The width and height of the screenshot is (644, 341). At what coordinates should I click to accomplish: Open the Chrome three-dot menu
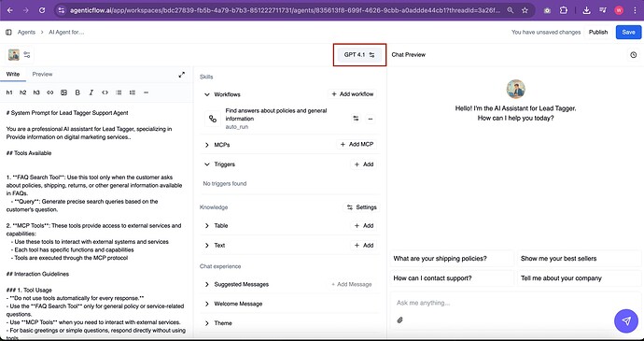636,10
